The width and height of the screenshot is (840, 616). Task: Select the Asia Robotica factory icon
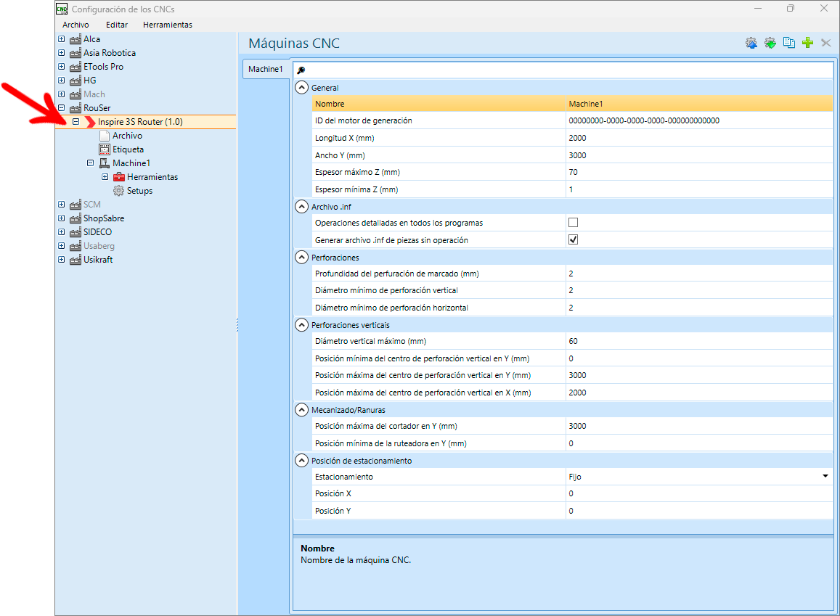pyautogui.click(x=76, y=53)
